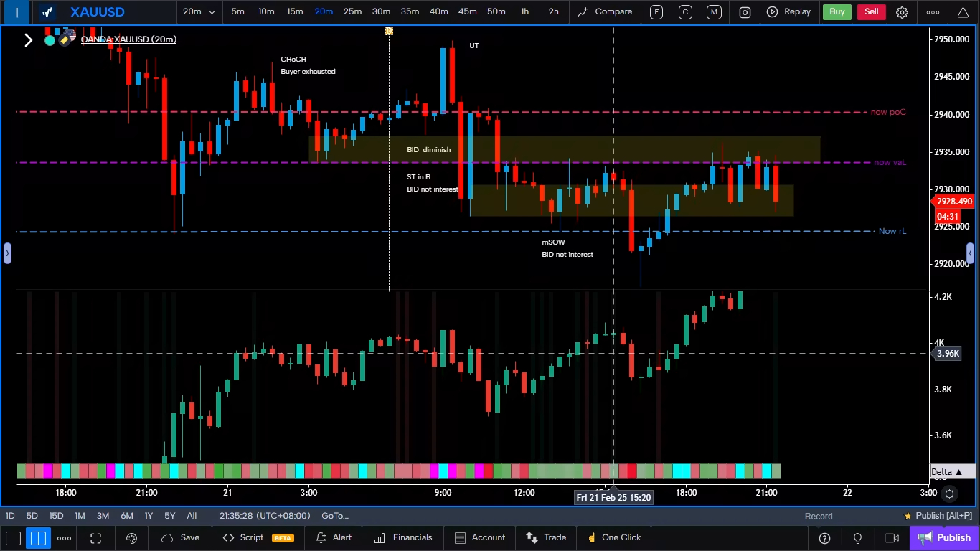Open symbol search for XAUUSD
980x551 pixels.
[x=97, y=11]
